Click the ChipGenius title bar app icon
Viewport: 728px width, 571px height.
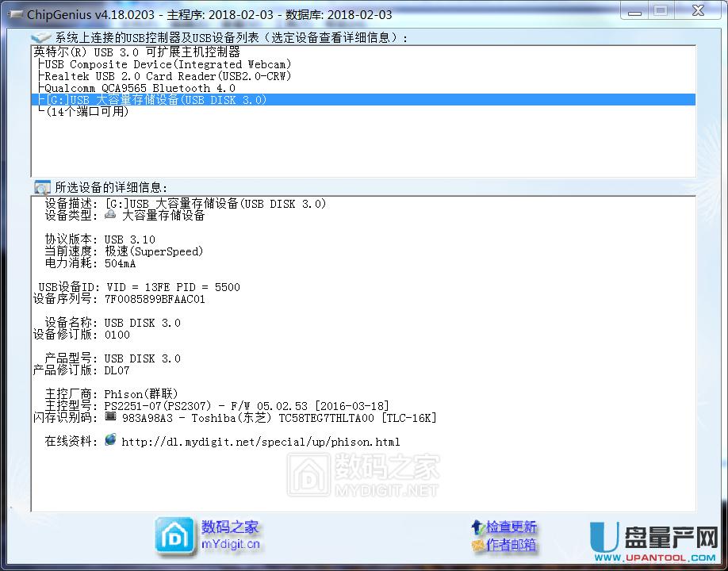[x=13, y=14]
